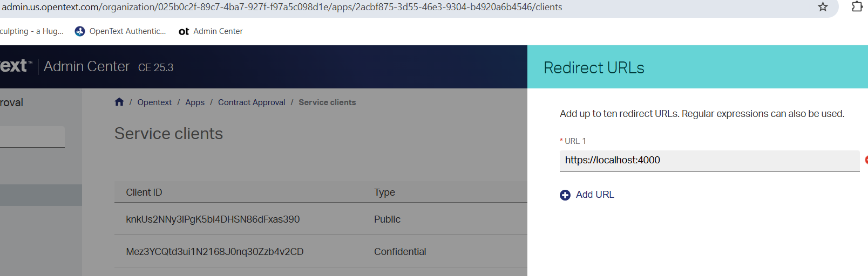868x276 pixels.
Task: Click the Client ID column header
Action: click(144, 192)
